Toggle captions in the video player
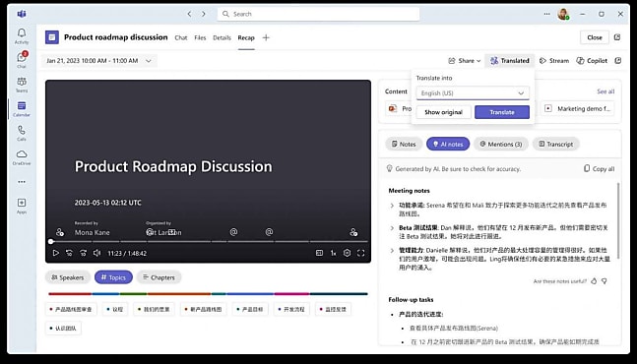This screenshot has height=364, width=637. pos(319,253)
